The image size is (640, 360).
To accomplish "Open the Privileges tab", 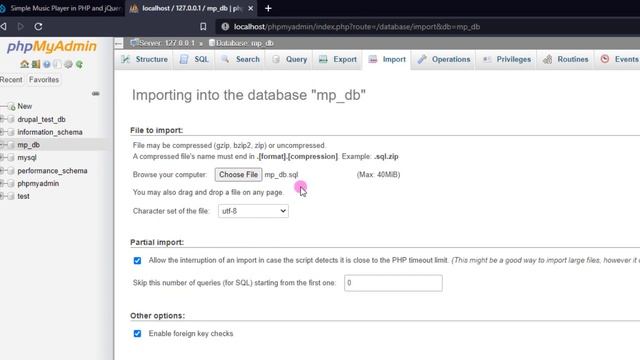I will [x=506, y=60].
